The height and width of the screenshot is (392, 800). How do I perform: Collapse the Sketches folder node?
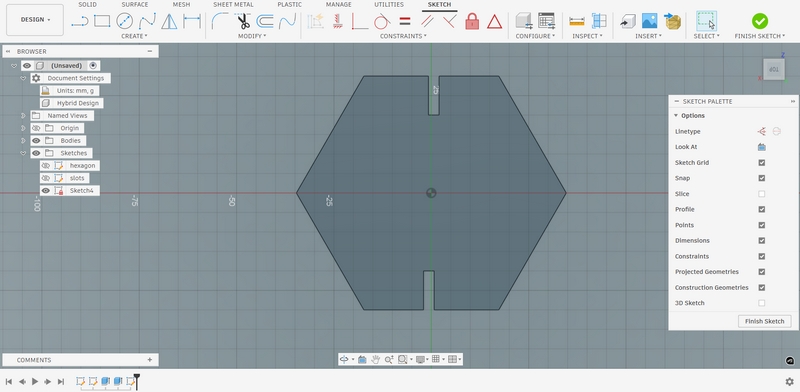[23, 153]
